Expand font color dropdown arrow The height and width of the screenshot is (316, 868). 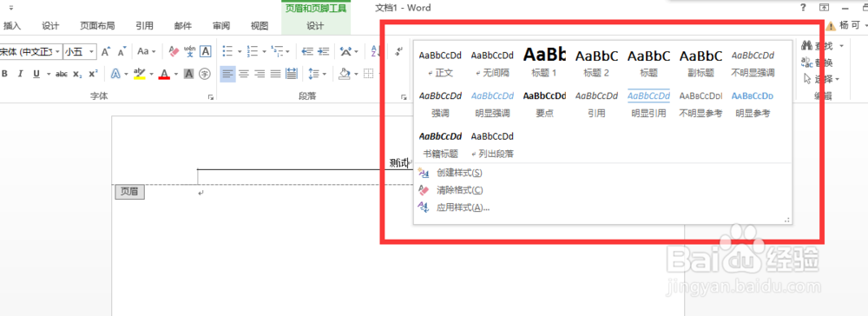tap(176, 74)
